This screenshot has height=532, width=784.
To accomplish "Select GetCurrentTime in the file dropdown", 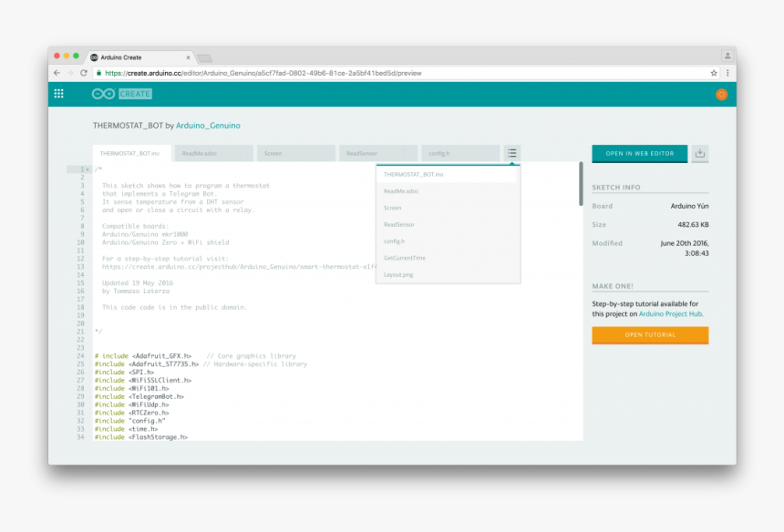I will [405, 258].
